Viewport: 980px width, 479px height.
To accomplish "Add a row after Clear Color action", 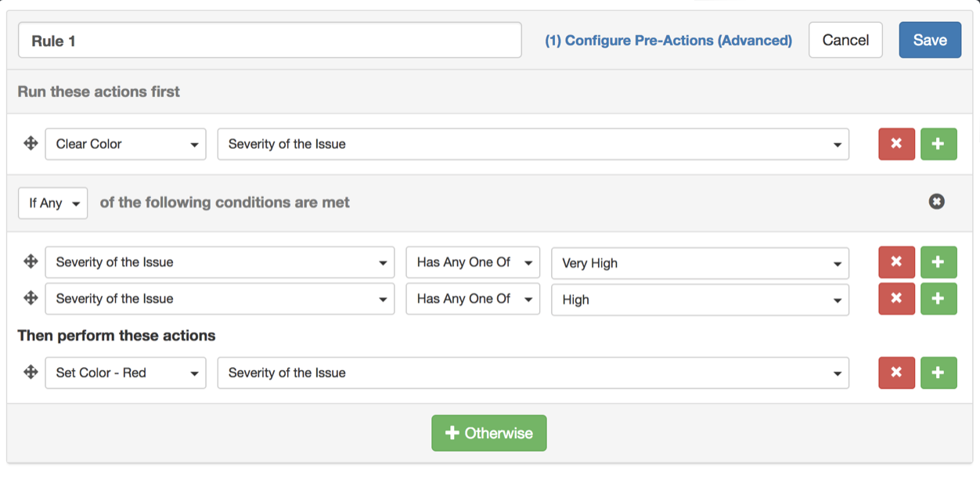I will click(939, 144).
